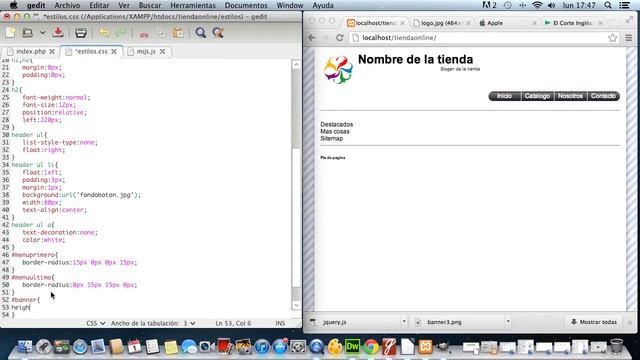Click the Catalogo menu button
The width and height of the screenshot is (640, 360).
click(537, 96)
